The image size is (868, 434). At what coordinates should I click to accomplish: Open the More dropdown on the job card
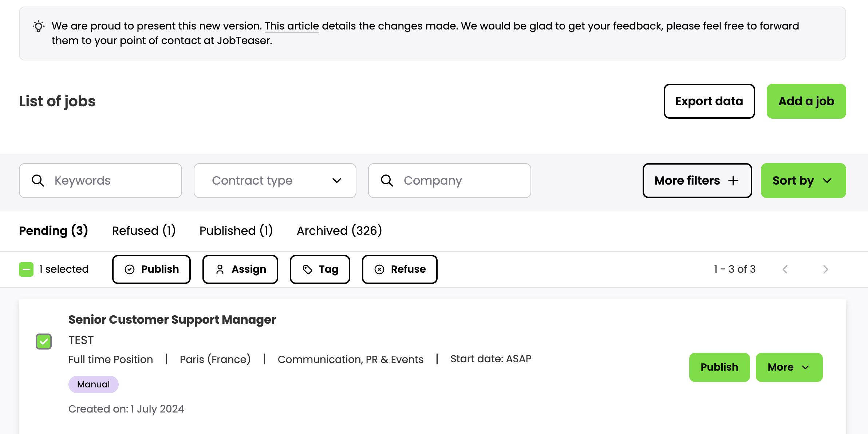point(789,367)
